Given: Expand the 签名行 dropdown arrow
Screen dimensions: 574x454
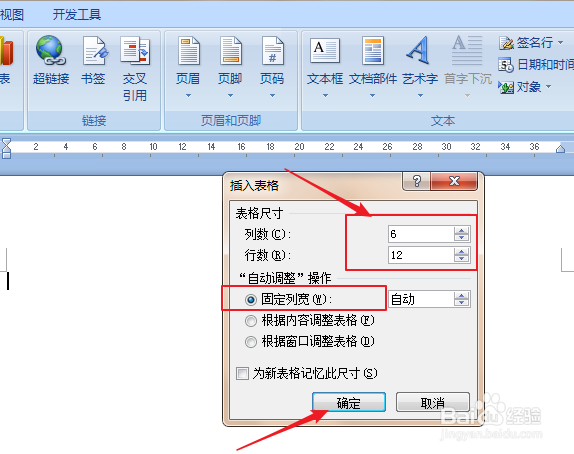Looking at the screenshot, I should click(560, 43).
